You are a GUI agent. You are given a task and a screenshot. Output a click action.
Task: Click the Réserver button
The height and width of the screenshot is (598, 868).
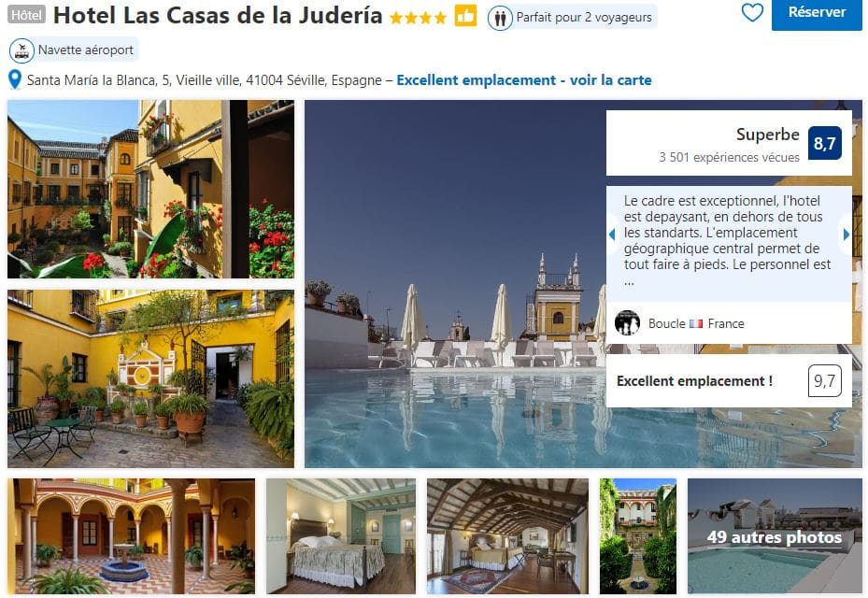[817, 13]
